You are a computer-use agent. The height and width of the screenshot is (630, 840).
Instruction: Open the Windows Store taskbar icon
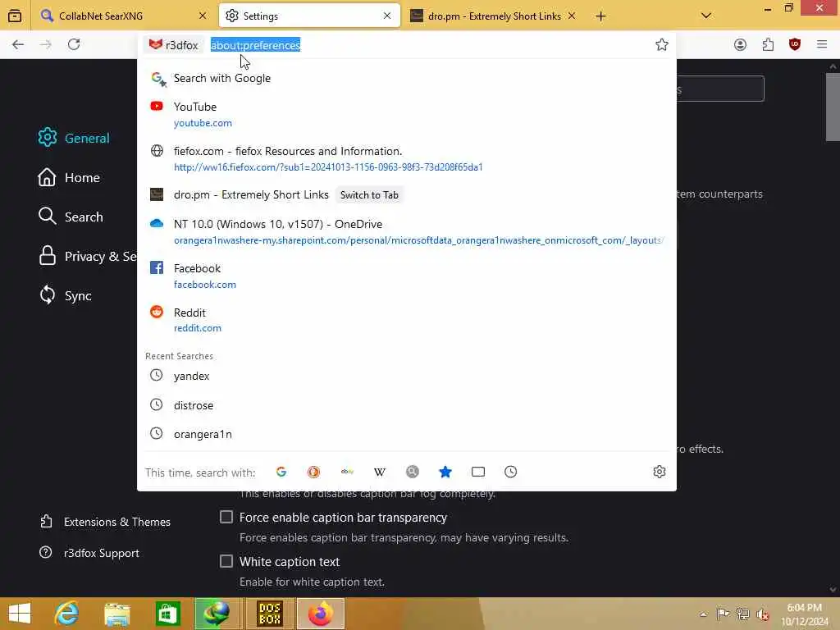167,614
